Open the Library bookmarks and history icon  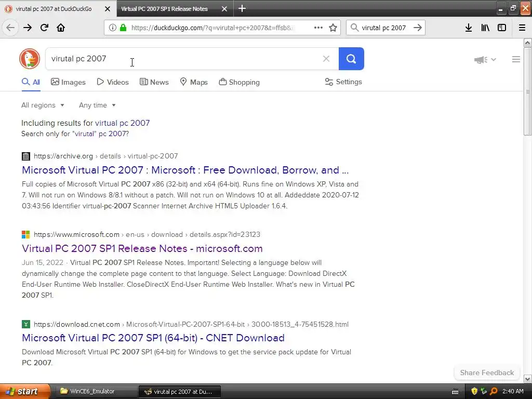485,28
